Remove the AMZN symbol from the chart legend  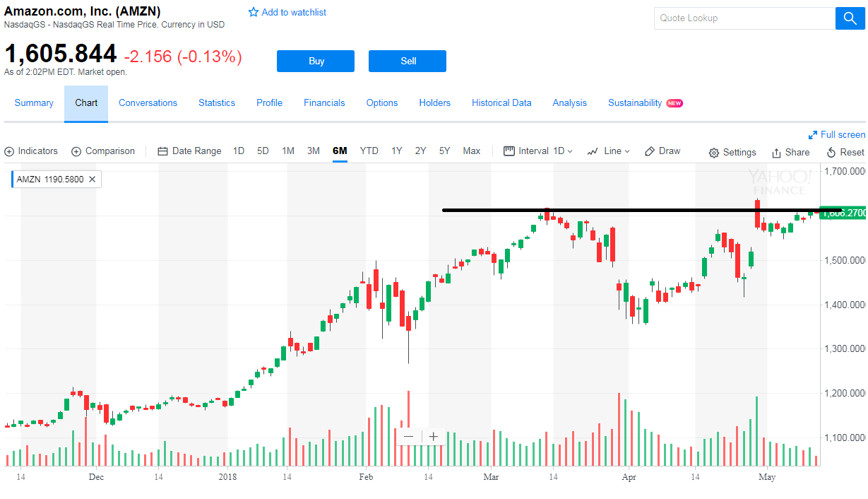coord(92,179)
